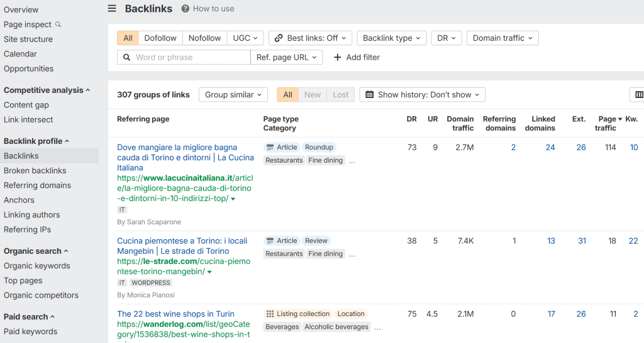Image resolution: width=644 pixels, height=343 pixels.
Task: Toggle the hamburger sidebar menu icon
Action: (x=112, y=9)
